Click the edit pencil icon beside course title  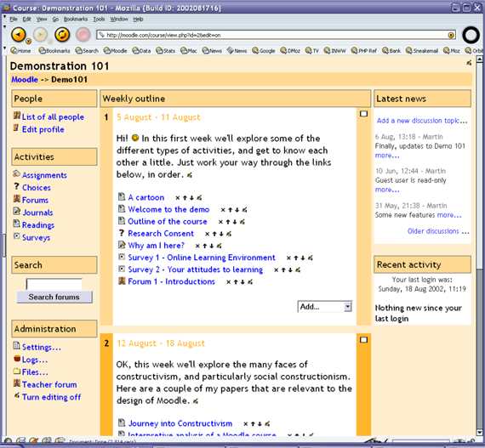click(x=469, y=63)
